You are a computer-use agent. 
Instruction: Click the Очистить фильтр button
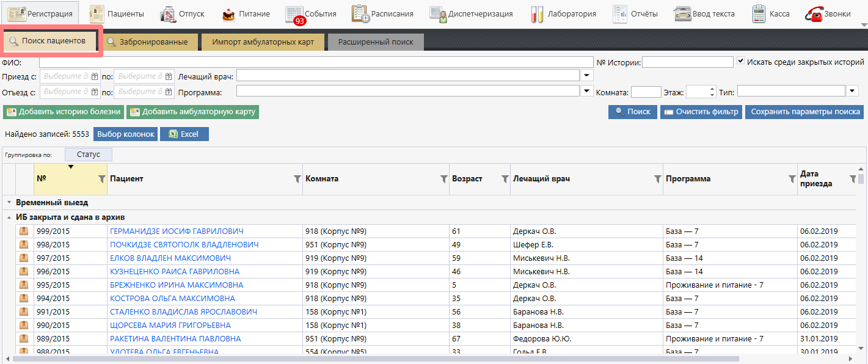[701, 112]
